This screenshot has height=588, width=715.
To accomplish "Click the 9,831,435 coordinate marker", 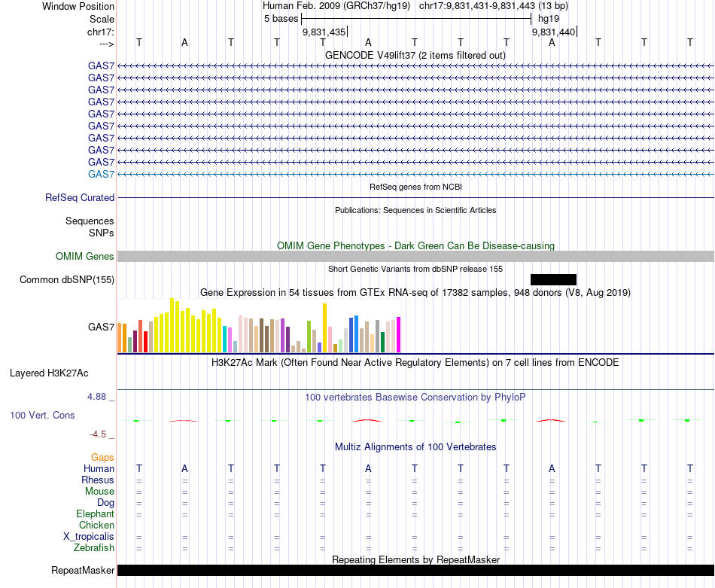I will 324,32.
